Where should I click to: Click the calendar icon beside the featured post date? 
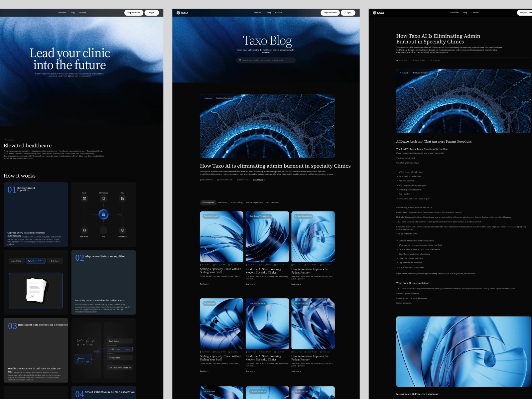(218, 180)
